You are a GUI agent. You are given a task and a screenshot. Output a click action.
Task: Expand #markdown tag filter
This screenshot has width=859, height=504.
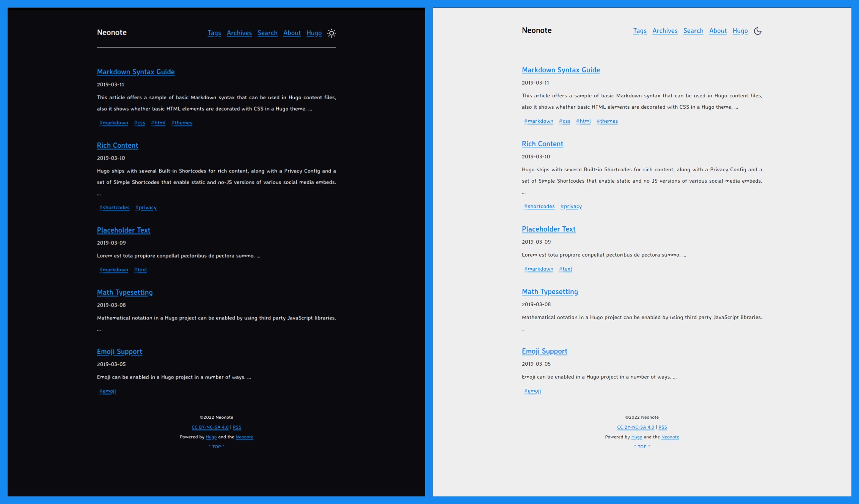(x=114, y=122)
